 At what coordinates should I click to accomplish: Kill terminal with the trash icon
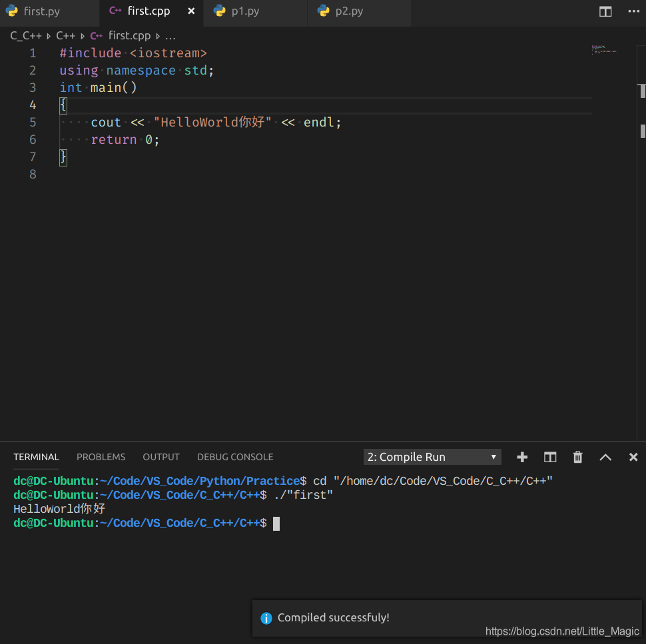point(577,457)
